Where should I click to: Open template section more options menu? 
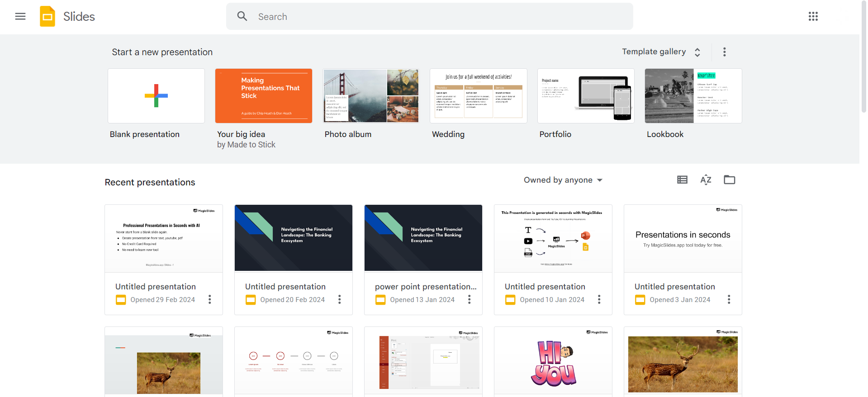(724, 52)
